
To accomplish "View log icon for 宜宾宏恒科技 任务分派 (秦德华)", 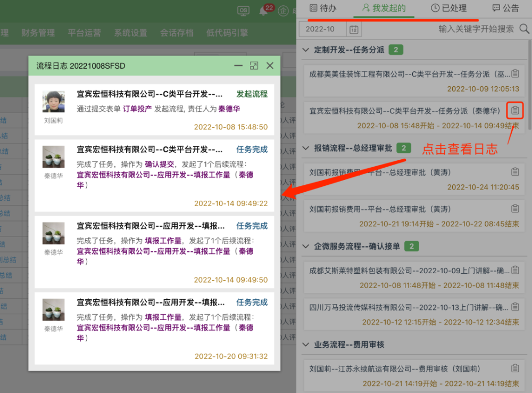I will [515, 110].
